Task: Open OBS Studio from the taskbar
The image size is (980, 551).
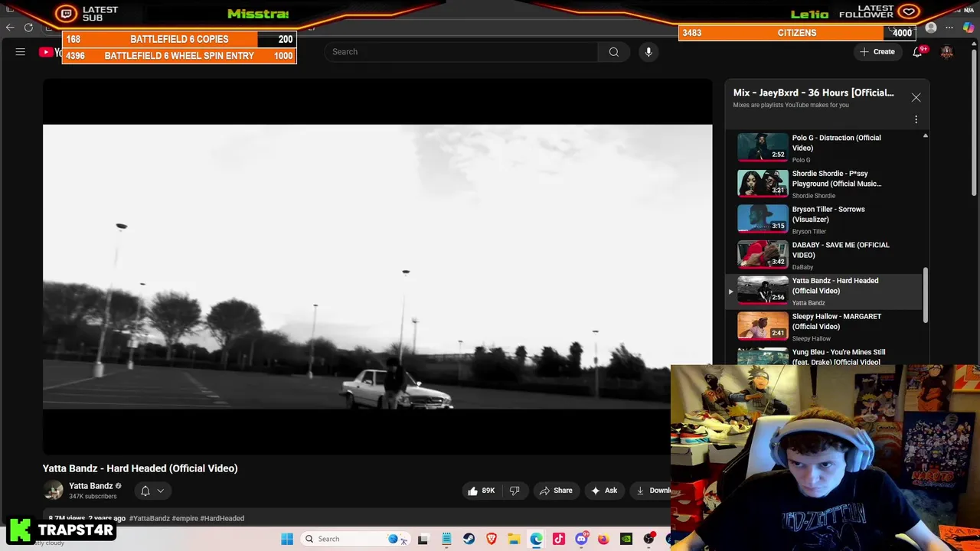Action: point(648,539)
